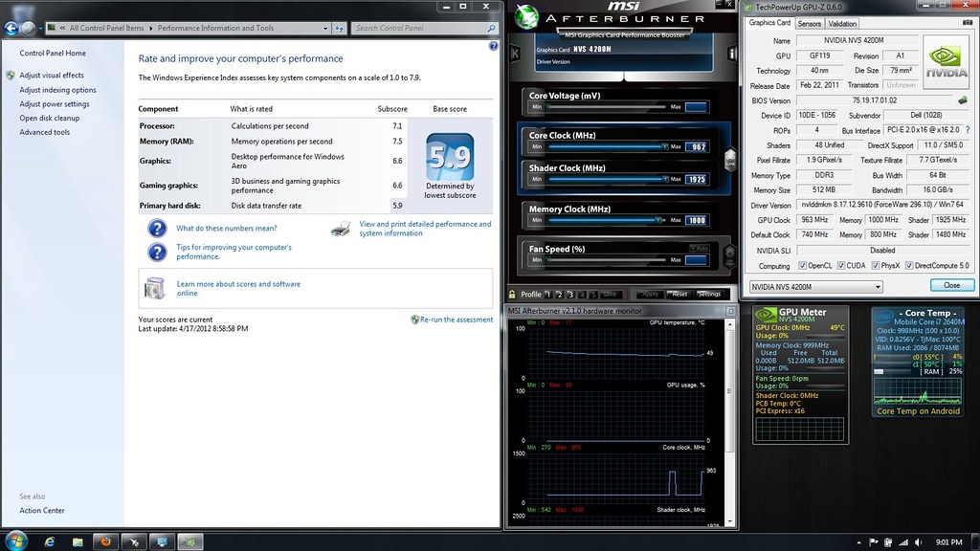Click the software box icon beside 'Learn more'
This screenshot has height=551, width=980.
click(154, 288)
